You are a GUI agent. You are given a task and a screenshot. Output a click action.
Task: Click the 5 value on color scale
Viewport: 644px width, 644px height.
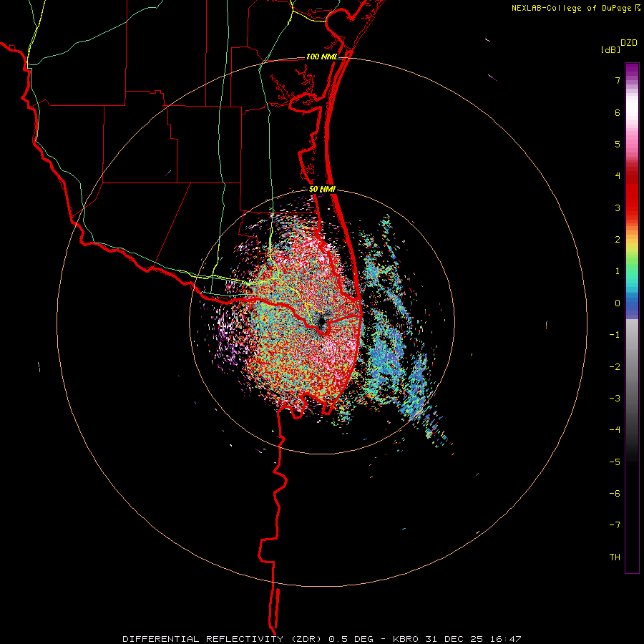618,144
